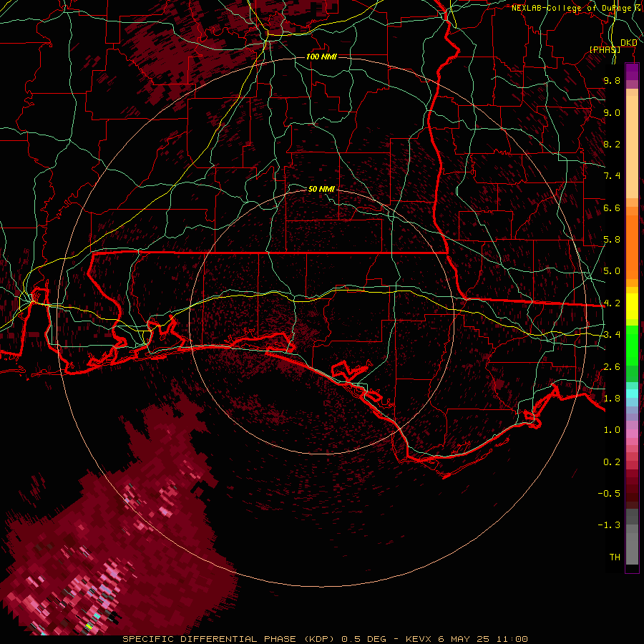Click the 2.6 value on color scale
The image size is (644, 644).
[x=612, y=367]
